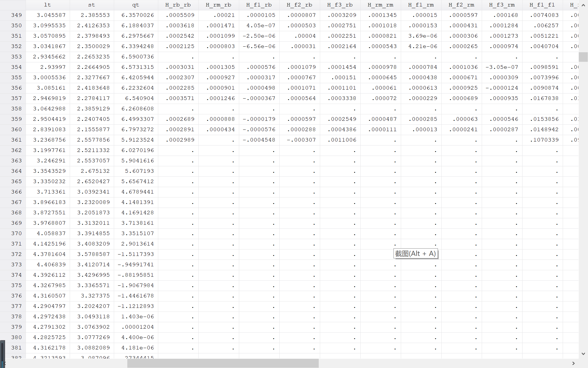This screenshot has width=588, height=368.
Task: Select the H_f3_rm column header
Action: click(x=502, y=5)
